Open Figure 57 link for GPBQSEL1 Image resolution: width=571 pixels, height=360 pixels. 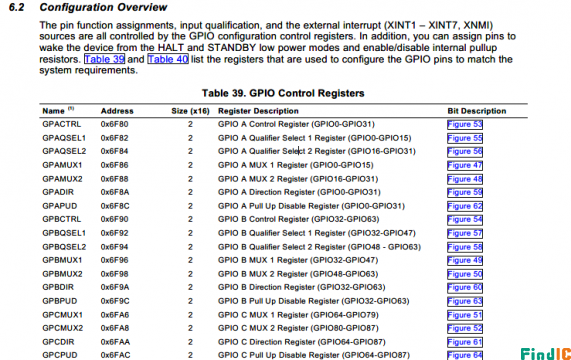click(465, 233)
